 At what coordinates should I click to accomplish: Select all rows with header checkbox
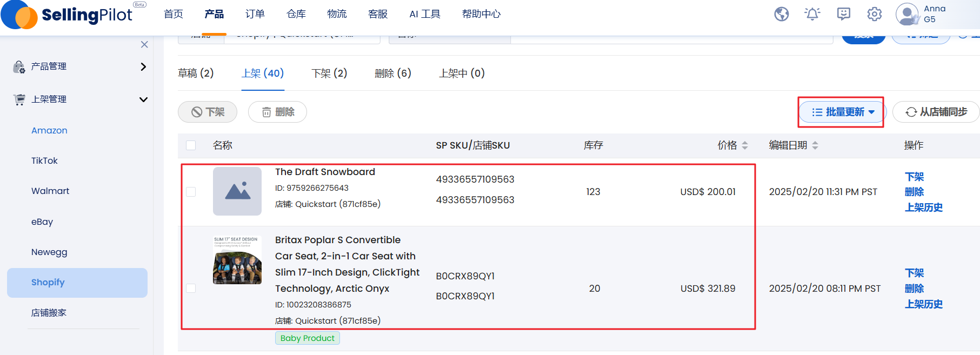coord(191,145)
